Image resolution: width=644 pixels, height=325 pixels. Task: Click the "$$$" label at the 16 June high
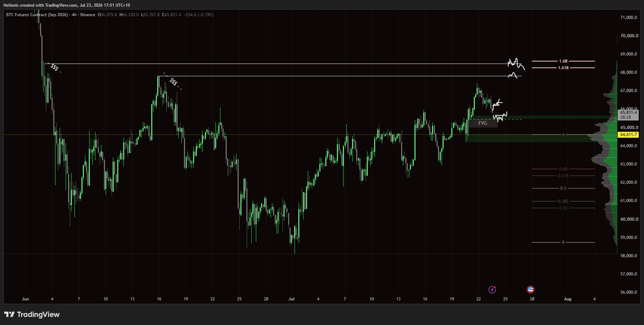coord(173,82)
